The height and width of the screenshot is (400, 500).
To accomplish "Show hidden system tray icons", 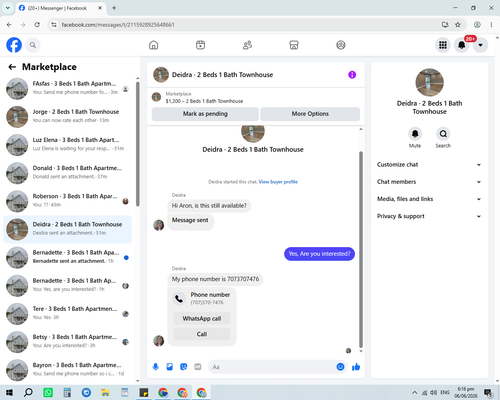I will click(414, 392).
